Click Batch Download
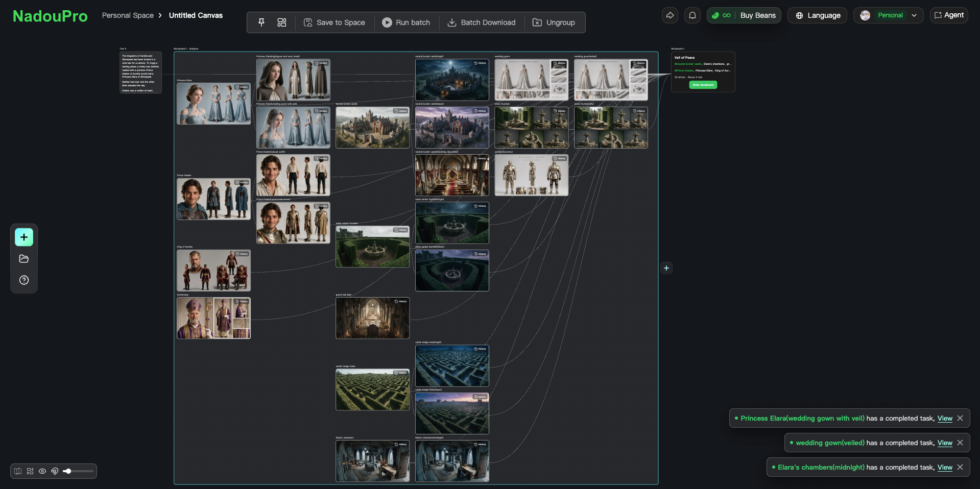The height and width of the screenshot is (489, 980). pyautogui.click(x=482, y=22)
